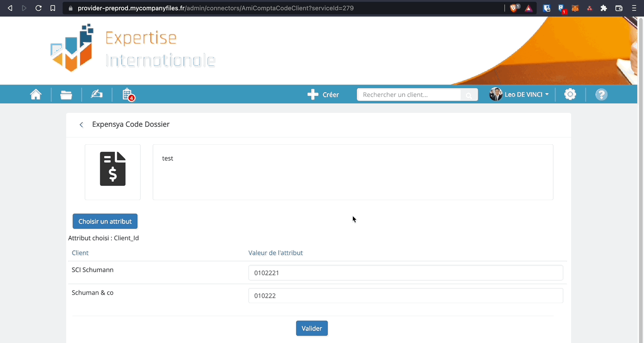The image size is (644, 343).
Task: Click the Créer menu item
Action: click(323, 94)
